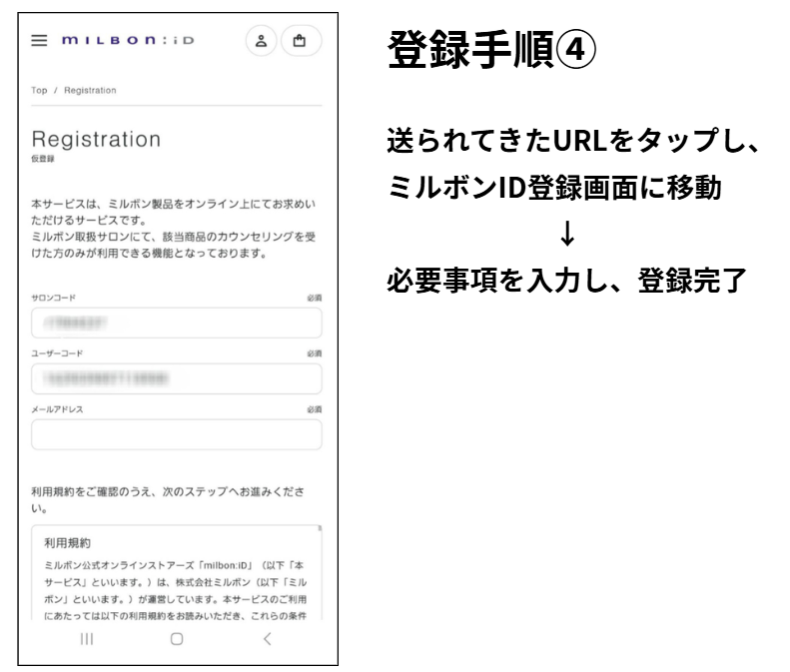Click the ユーザーコード field label

click(x=57, y=353)
